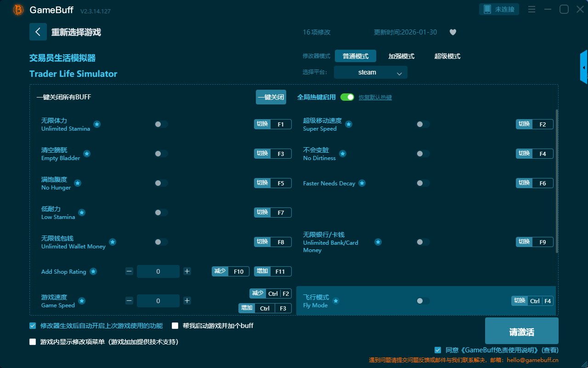Disable the global hotkey toggle

[347, 97]
